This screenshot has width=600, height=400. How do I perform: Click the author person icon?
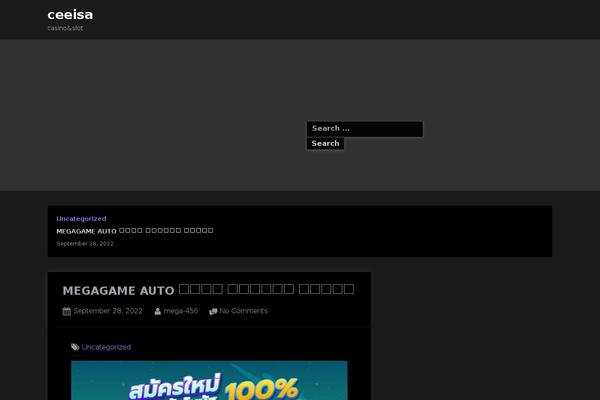tap(158, 311)
